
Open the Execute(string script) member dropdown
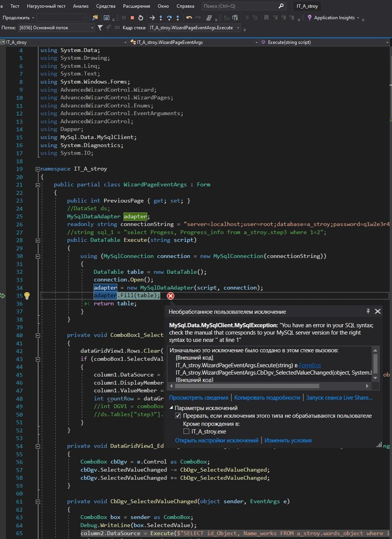coord(387,42)
